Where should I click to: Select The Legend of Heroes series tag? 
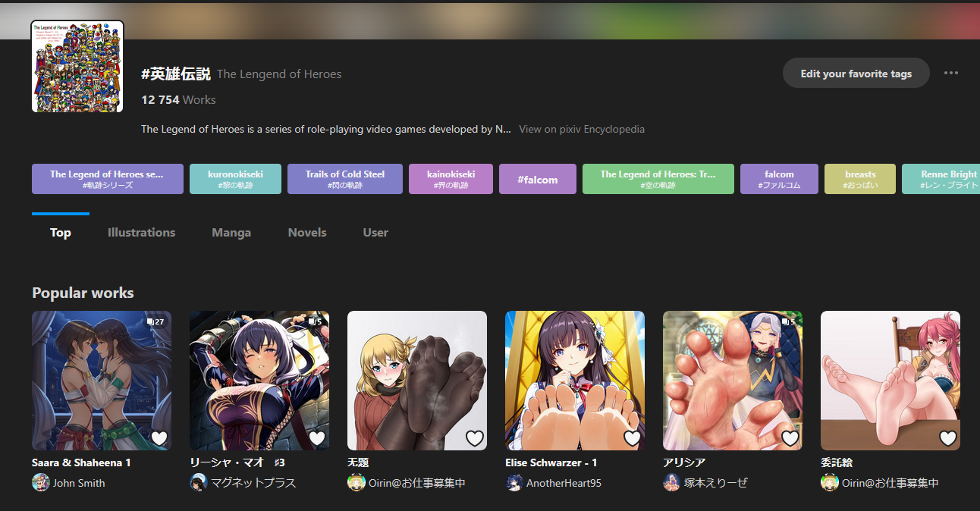point(108,179)
